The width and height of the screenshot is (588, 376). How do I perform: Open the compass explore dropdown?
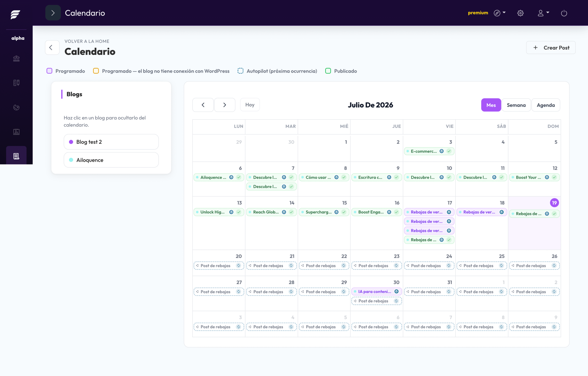pyautogui.click(x=500, y=13)
